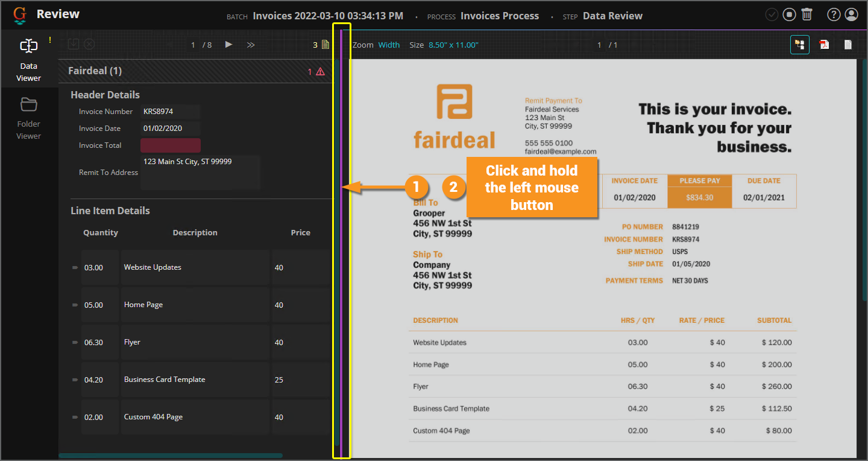Click the Description column header
Screen dimensions: 868x461
[x=195, y=233]
